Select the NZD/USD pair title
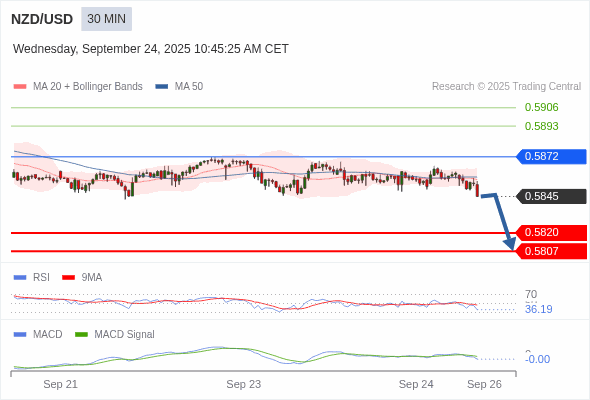 (42, 19)
